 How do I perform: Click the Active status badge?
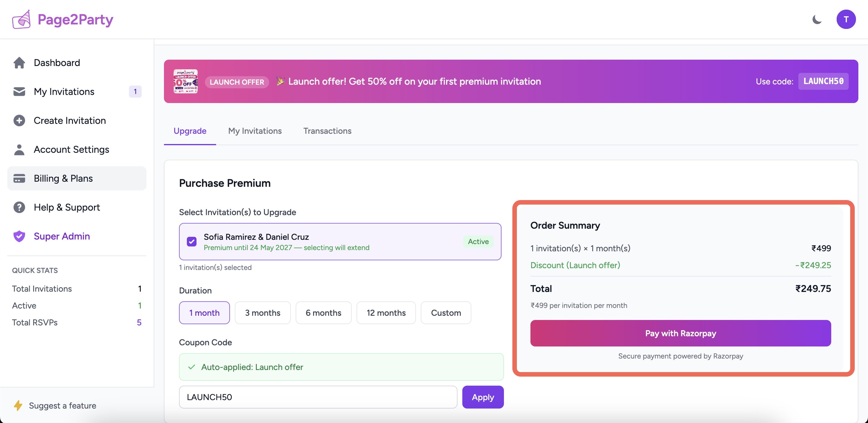(478, 241)
